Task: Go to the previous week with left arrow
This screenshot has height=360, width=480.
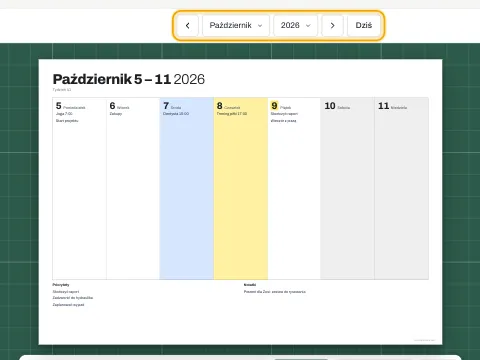Action: 188,25
